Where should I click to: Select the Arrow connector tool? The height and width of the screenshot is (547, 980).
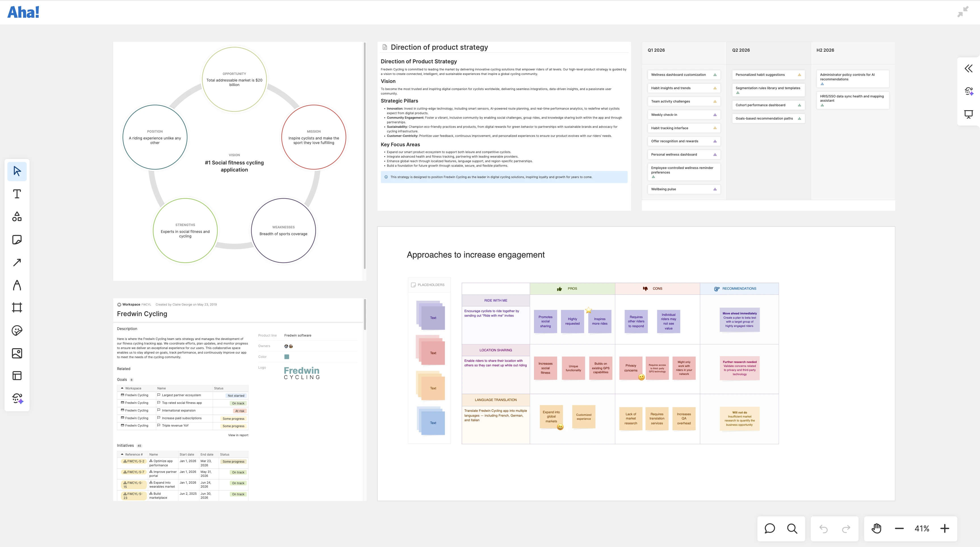[17, 262]
